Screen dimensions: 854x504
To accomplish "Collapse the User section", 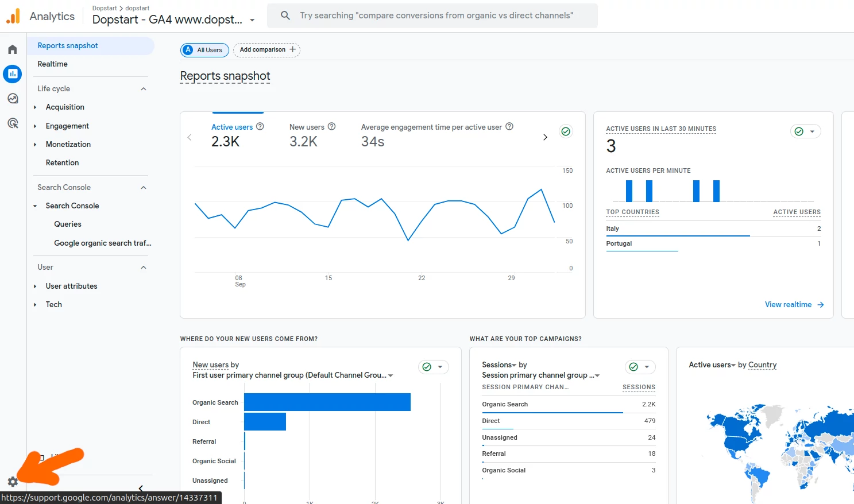I will (x=144, y=267).
